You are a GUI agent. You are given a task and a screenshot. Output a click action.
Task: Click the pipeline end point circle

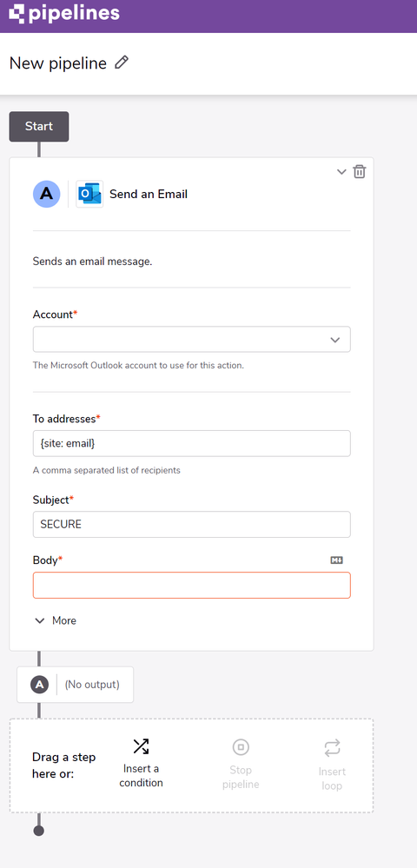click(x=39, y=831)
